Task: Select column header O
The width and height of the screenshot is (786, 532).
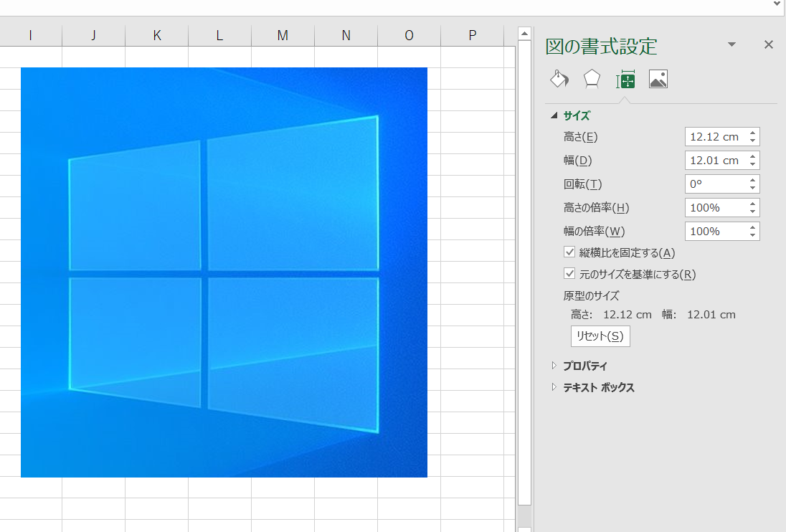Action: [409, 36]
